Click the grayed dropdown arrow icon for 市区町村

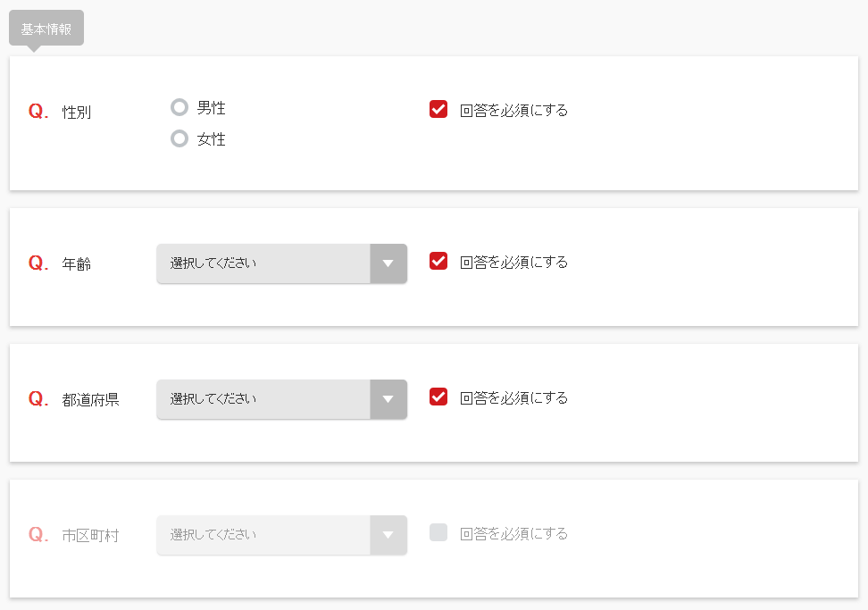pos(388,535)
